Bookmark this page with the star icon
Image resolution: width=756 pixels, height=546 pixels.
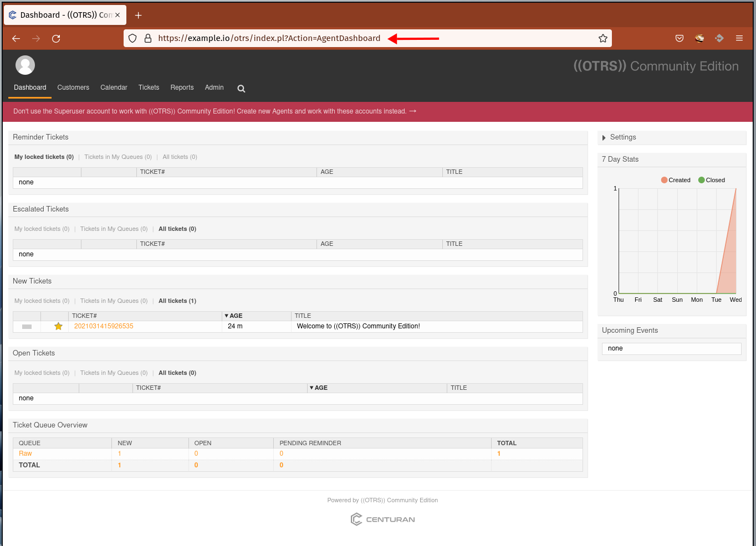[x=603, y=38]
